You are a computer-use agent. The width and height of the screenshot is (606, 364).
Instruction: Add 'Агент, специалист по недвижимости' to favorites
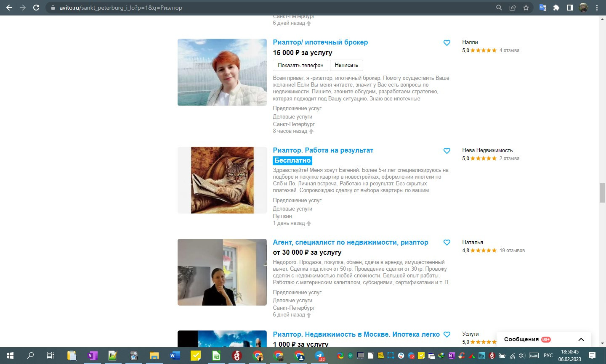(x=447, y=243)
